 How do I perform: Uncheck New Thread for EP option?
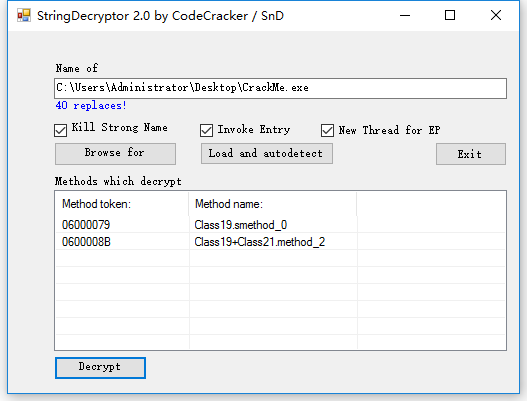tap(327, 130)
